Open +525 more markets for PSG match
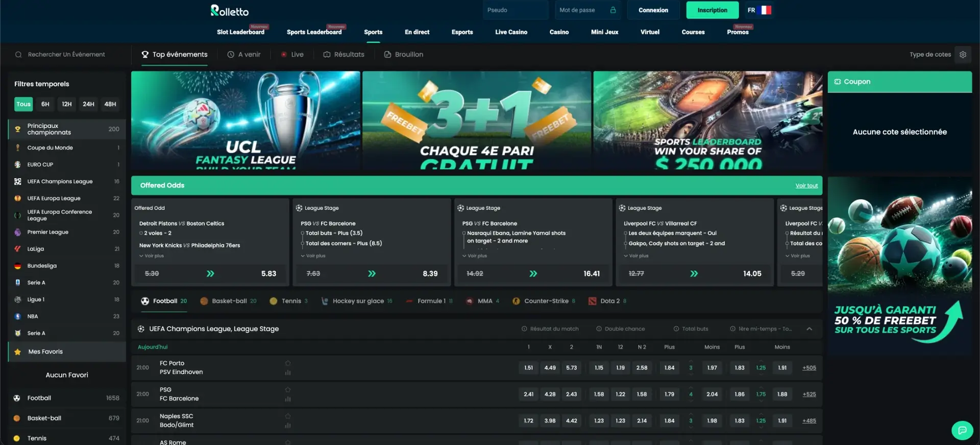This screenshot has width=980, height=445. pyautogui.click(x=809, y=394)
